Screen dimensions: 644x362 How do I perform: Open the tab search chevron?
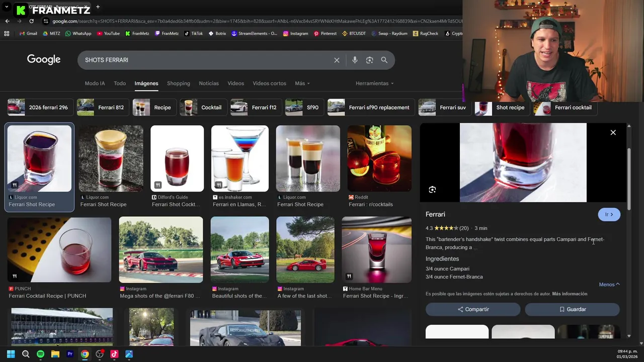point(7,7)
